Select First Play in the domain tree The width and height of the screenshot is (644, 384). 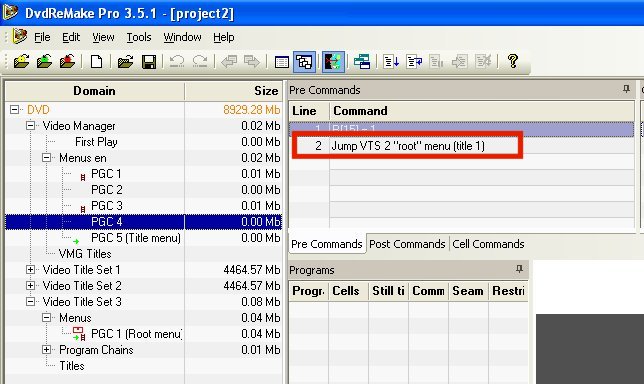[x=96, y=142]
